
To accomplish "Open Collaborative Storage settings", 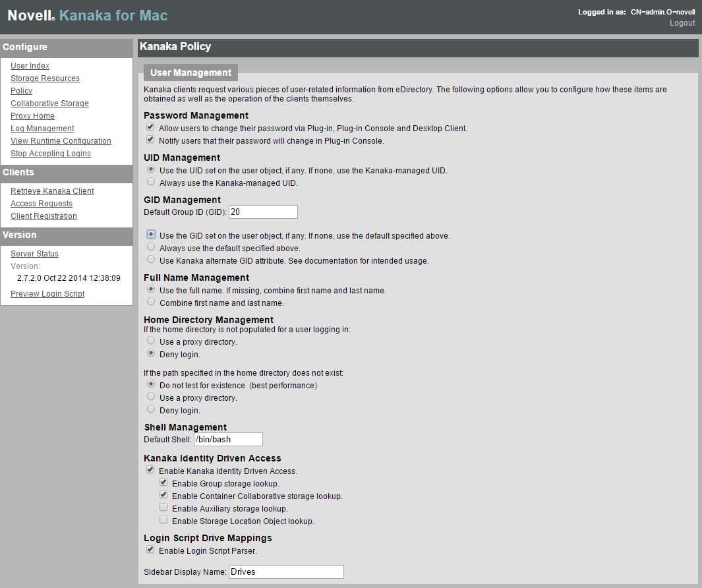I will [x=49, y=103].
